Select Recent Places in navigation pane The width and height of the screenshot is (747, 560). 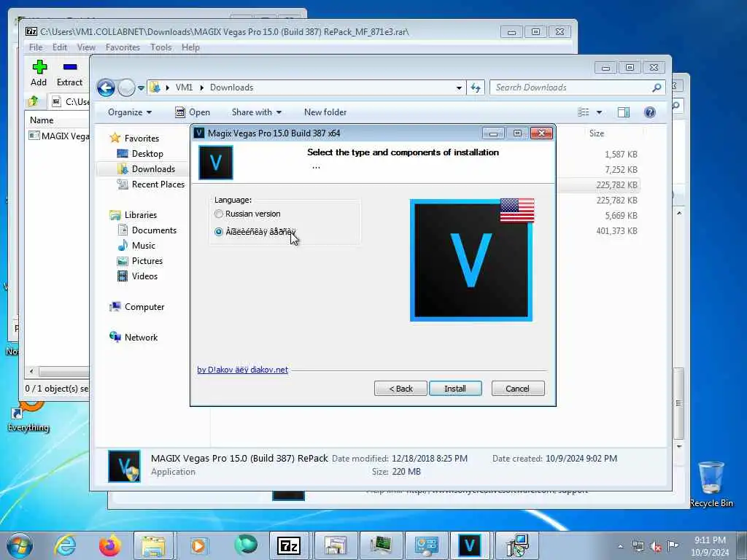point(151,184)
